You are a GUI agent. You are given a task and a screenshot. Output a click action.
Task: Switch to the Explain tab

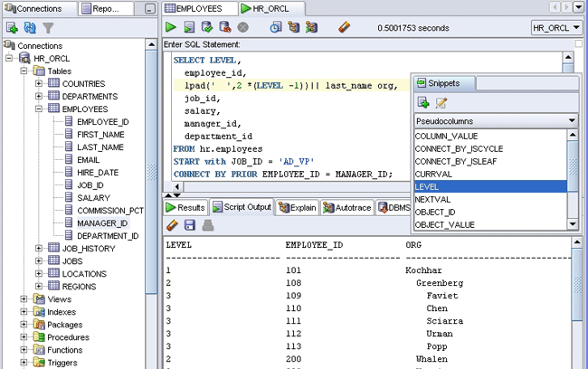tap(297, 207)
